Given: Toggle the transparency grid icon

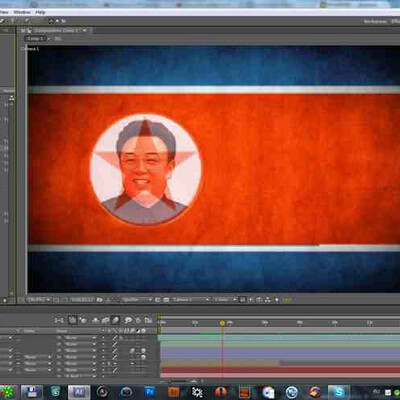Looking at the screenshot, I should click(166, 300).
